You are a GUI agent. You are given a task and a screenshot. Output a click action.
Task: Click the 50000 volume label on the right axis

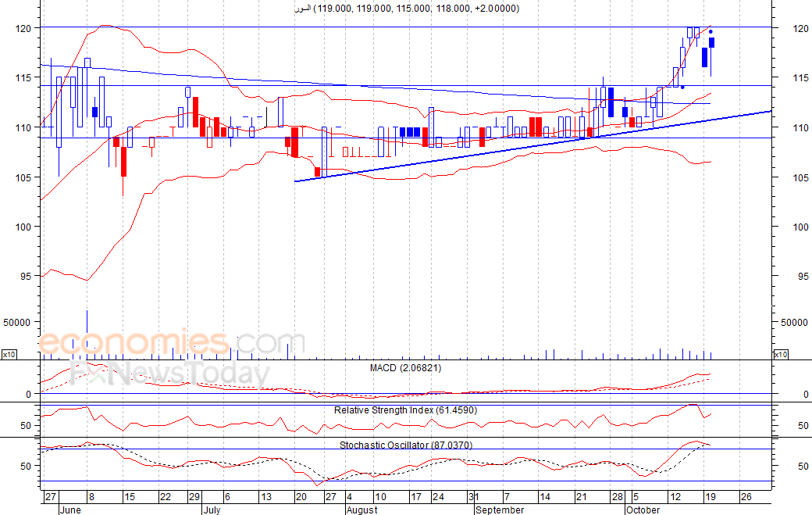[793, 322]
